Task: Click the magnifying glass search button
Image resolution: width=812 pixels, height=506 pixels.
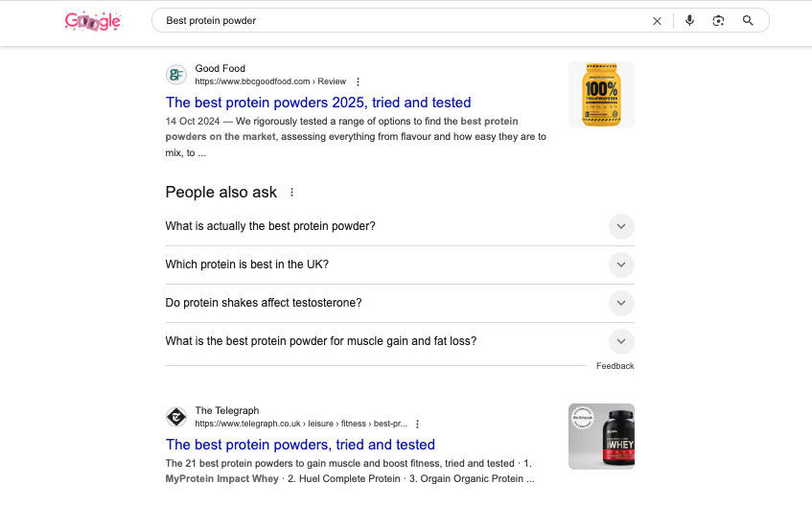Action: click(x=748, y=20)
